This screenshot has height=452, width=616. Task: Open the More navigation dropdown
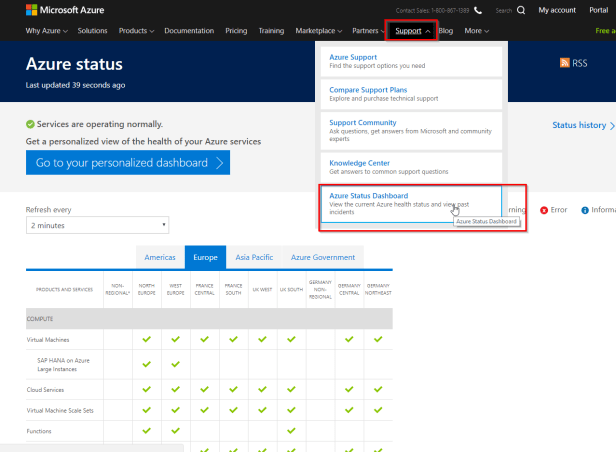[477, 31]
